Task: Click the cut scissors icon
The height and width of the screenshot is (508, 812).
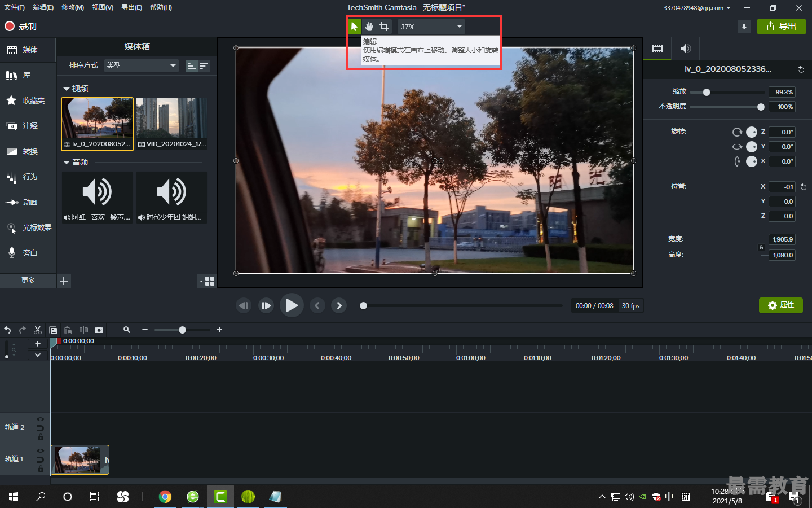Action: (38, 330)
